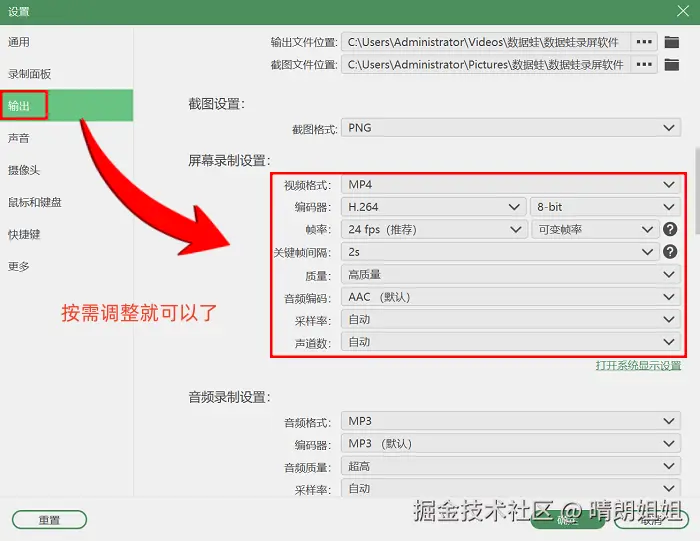This screenshot has width=700, height=541.
Task: Show help for frame rate setting
Action: click(670, 229)
